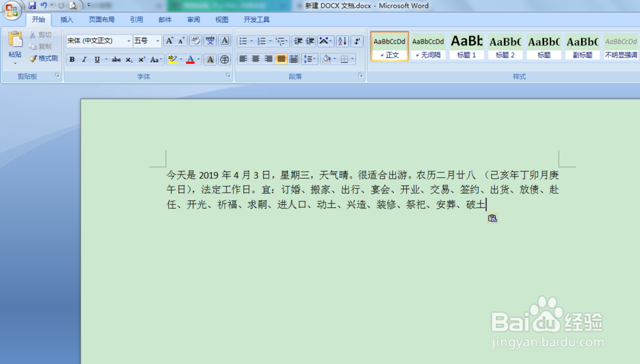The height and width of the screenshot is (364, 640).
Task: Open Print Preview from Quick Access toolbar
Action: click(73, 5)
